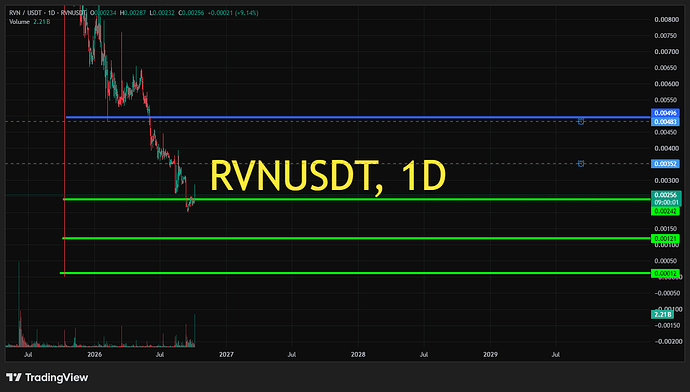The height and width of the screenshot is (392, 690).
Task: Click the -0.00200 price axis label
Action: coord(668,341)
